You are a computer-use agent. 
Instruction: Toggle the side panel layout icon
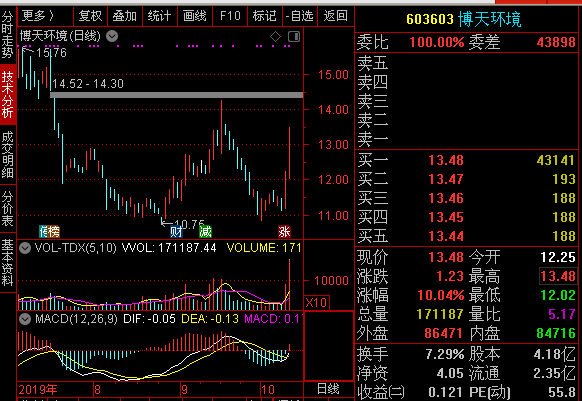(x=294, y=36)
